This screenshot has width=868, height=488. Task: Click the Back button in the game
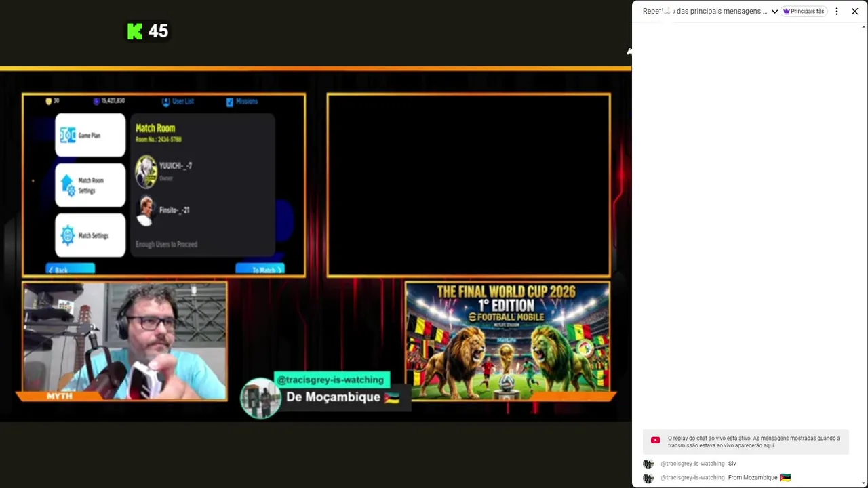71,270
